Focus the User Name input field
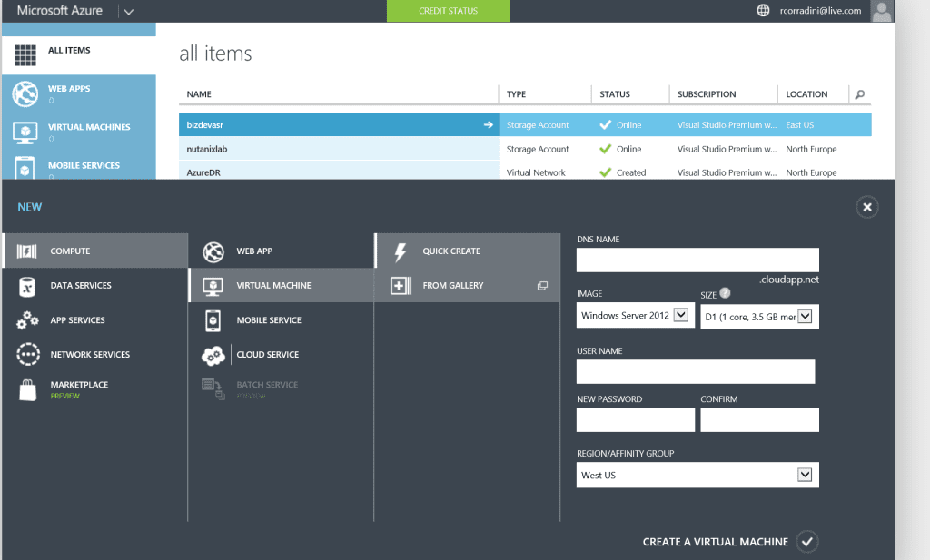 696,371
